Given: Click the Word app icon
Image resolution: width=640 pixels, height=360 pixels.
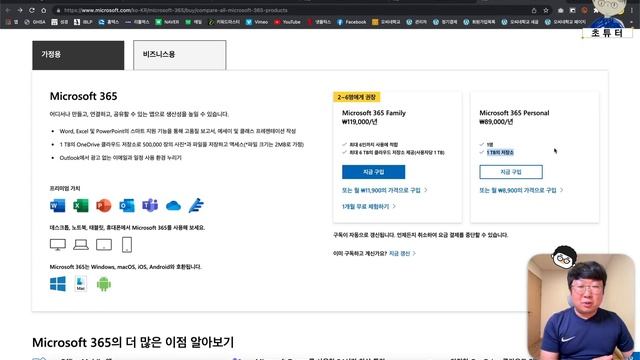Looking at the screenshot, I should [58, 205].
